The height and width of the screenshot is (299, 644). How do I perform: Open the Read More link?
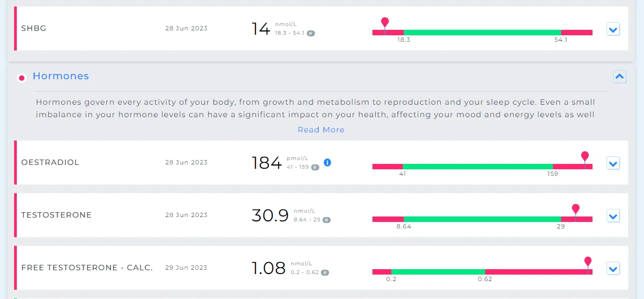click(x=321, y=130)
